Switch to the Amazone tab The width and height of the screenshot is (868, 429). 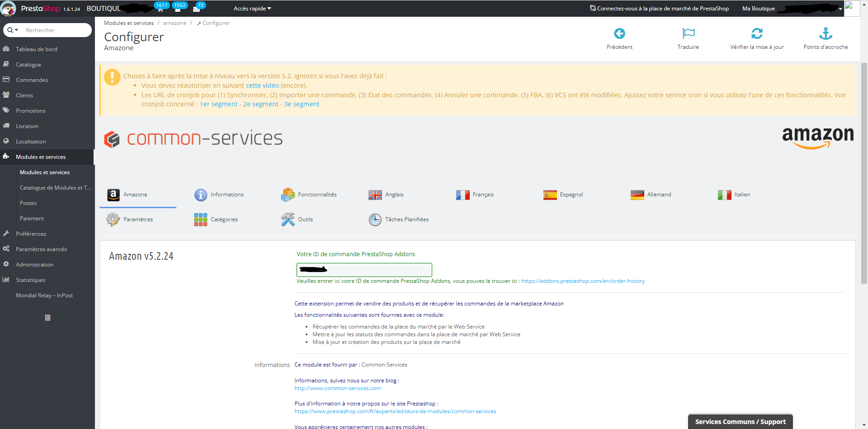tap(138, 195)
